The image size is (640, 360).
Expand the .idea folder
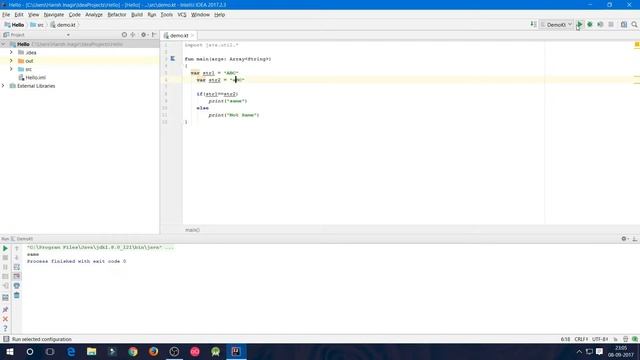11,53
